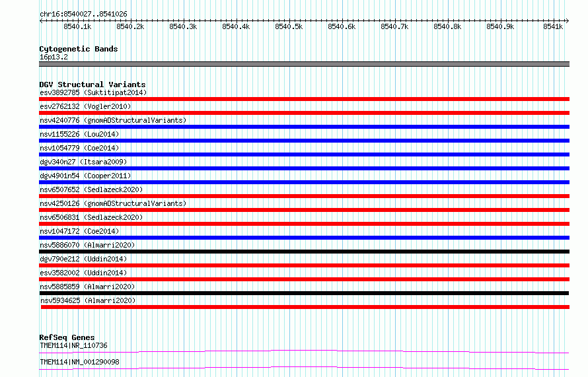This screenshot has width=588, height=377.
Task: Open variant nsv4240776 (gnomADStructuralVariants) label
Action: click(113, 120)
